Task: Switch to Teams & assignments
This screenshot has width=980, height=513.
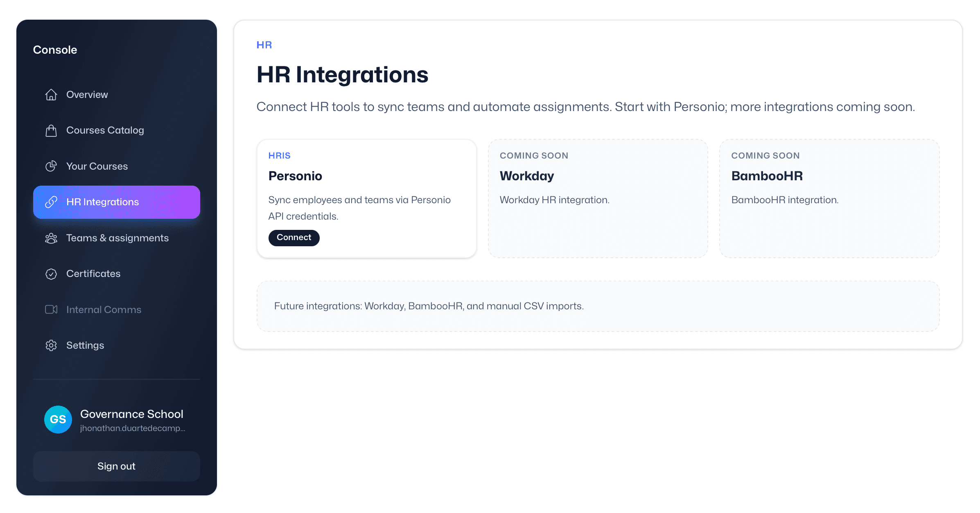Action: (x=117, y=238)
